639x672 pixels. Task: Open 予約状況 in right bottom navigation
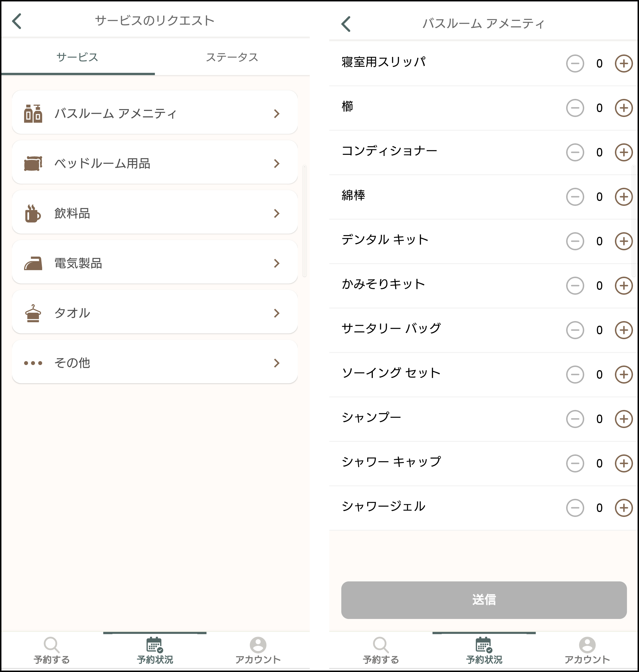click(484, 651)
